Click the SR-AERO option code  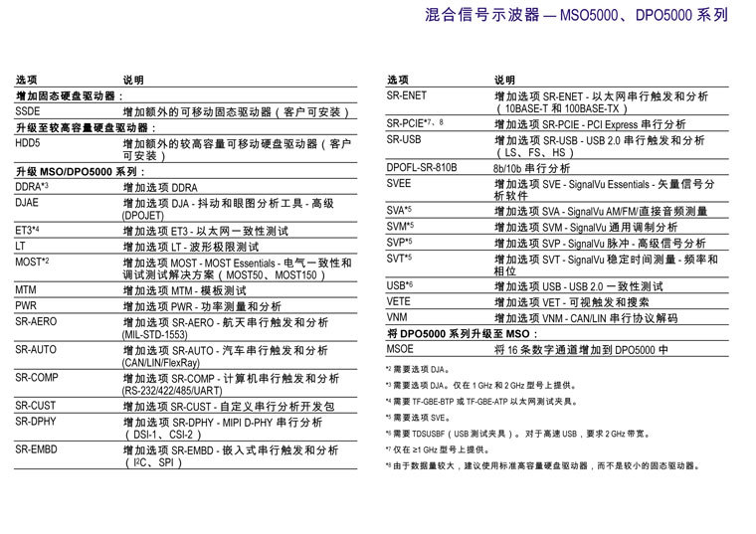click(36, 321)
